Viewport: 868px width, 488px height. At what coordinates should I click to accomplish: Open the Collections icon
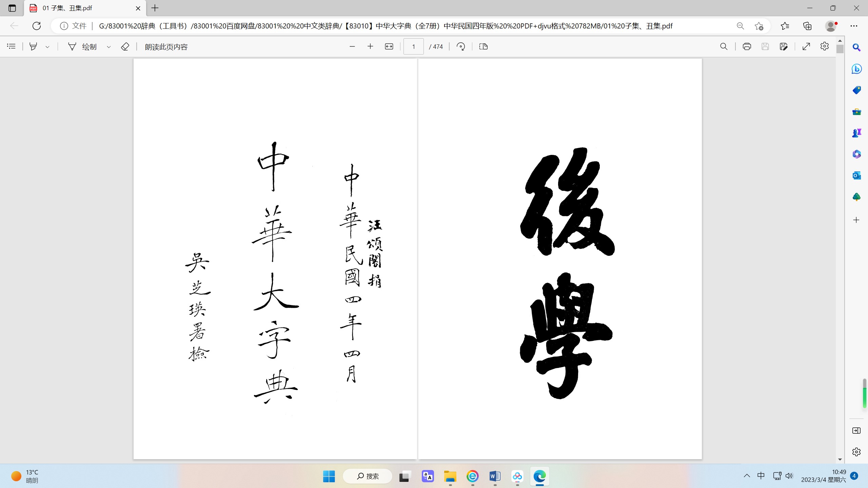pos(807,26)
